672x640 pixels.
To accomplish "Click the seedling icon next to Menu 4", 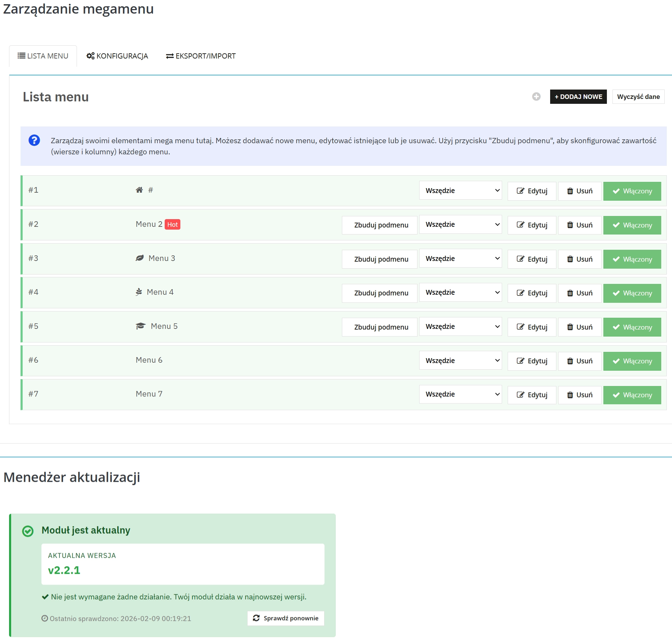I will 139,292.
